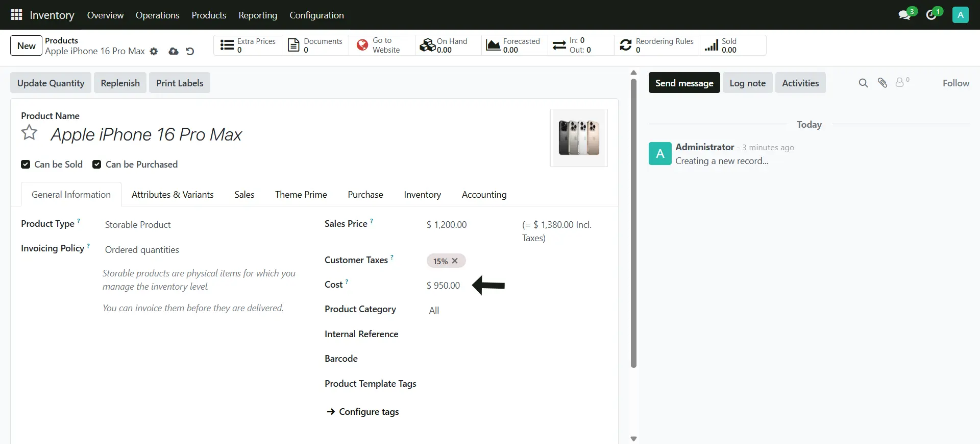Screen dimensions: 980x444
Task: Open the Product Type dropdown
Action: coord(204,225)
